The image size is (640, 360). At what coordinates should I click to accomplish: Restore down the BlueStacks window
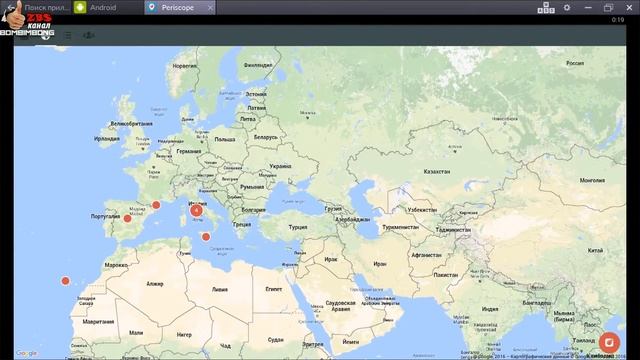click(x=609, y=7)
